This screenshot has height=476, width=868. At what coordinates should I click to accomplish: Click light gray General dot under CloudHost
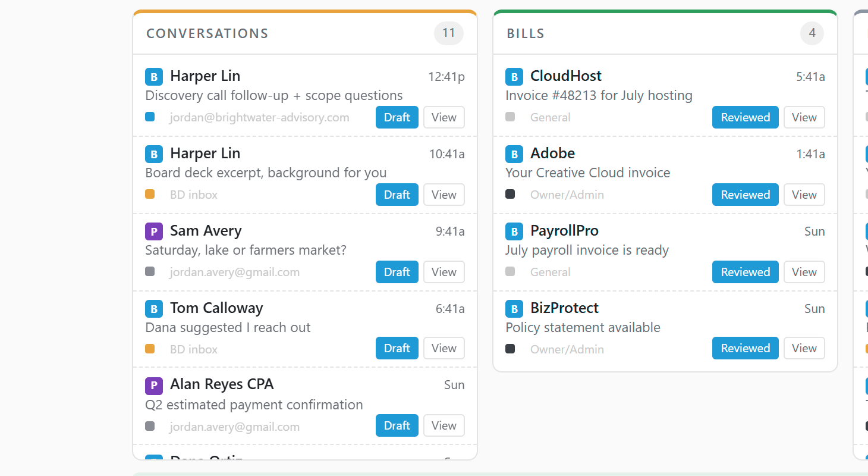click(x=510, y=117)
